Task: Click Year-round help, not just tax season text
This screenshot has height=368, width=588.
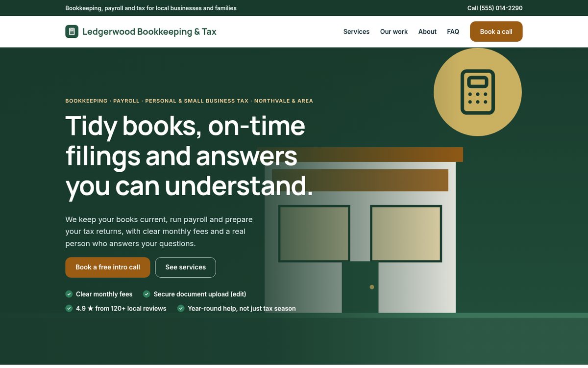Action: [242, 308]
